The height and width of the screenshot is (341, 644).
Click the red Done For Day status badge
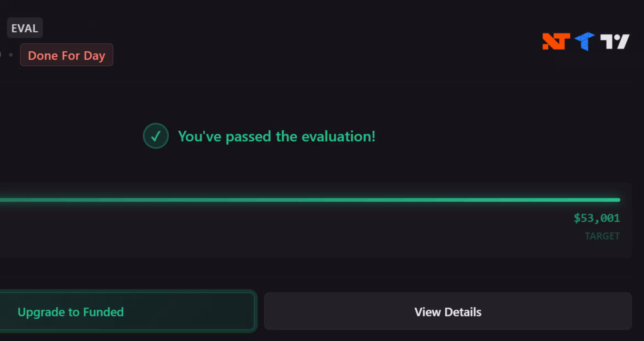(x=66, y=55)
